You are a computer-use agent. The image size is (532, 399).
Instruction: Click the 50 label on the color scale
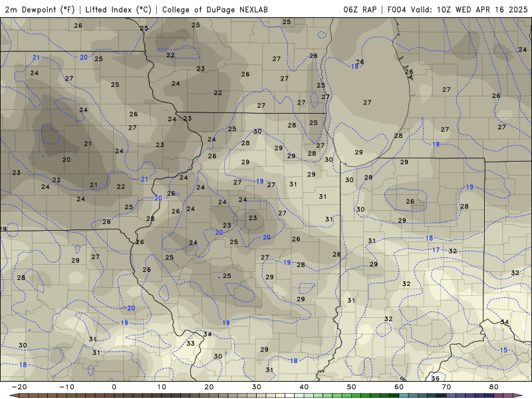[x=352, y=387]
